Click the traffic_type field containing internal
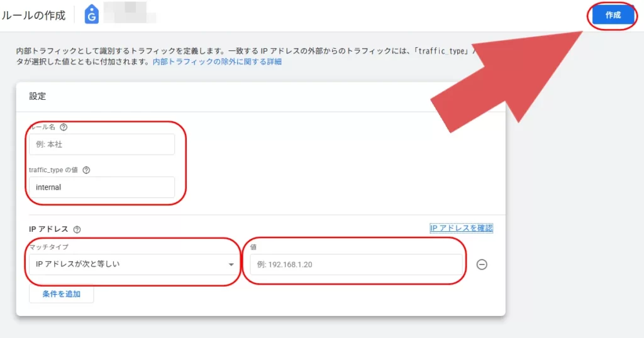This screenshot has width=644, height=338. click(101, 187)
